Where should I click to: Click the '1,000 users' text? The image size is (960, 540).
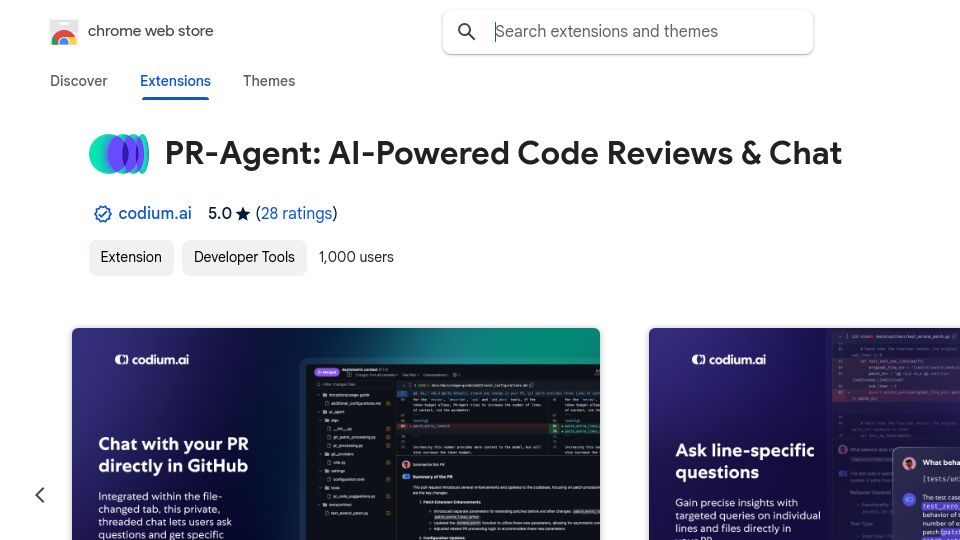coord(356,257)
